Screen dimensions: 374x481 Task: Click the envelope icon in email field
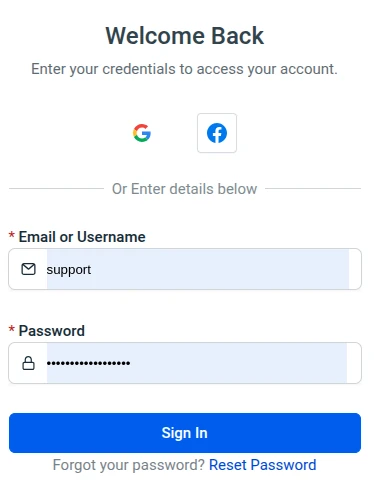pos(28,269)
